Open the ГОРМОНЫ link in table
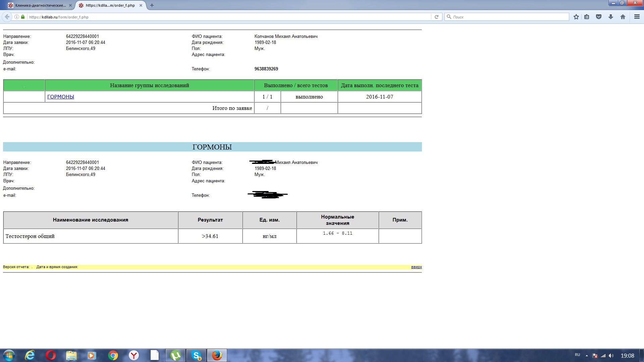The height and width of the screenshot is (362, 644). point(61,97)
